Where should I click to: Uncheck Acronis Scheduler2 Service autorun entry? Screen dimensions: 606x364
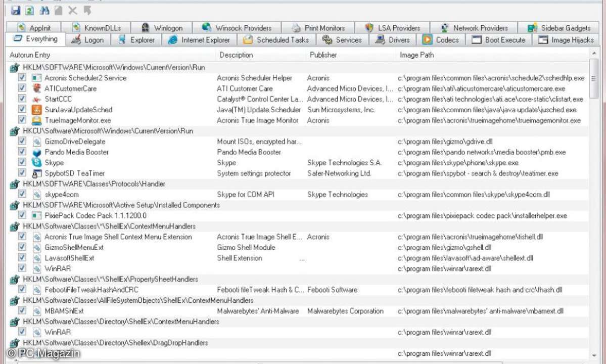(22, 77)
